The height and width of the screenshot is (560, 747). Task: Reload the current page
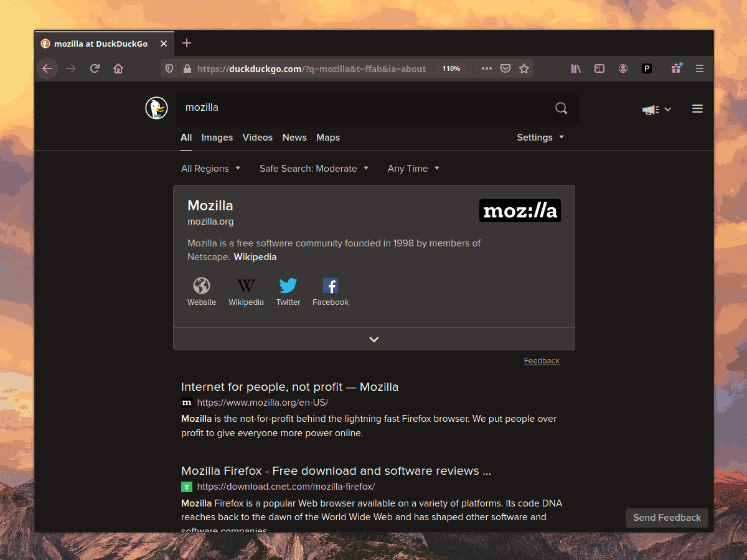pyautogui.click(x=95, y=68)
